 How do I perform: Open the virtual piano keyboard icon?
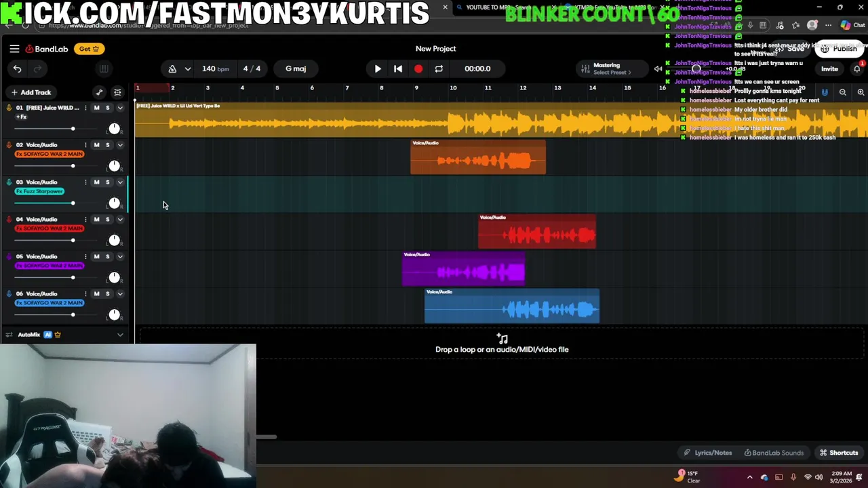point(104,68)
